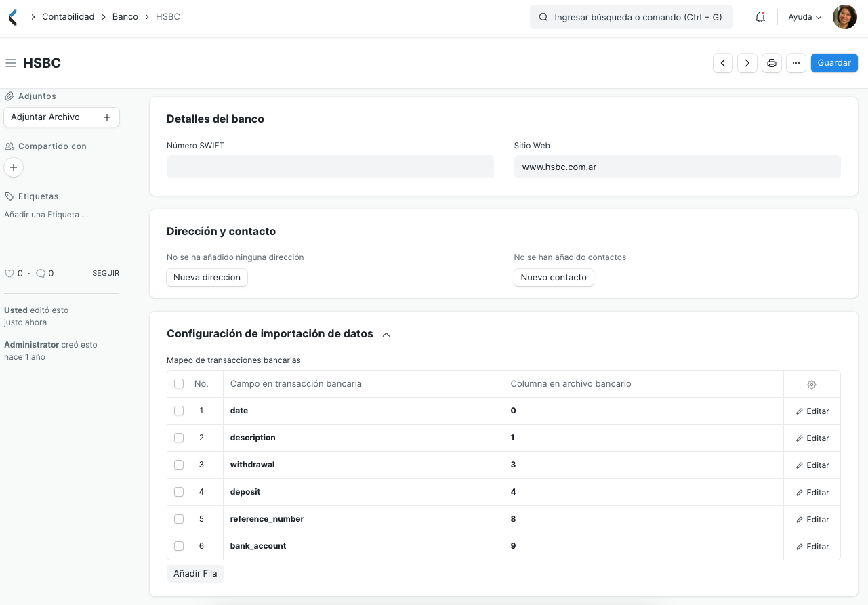This screenshot has width=868, height=605.
Task: Focus the Número SWIFT field
Action: 330,167
